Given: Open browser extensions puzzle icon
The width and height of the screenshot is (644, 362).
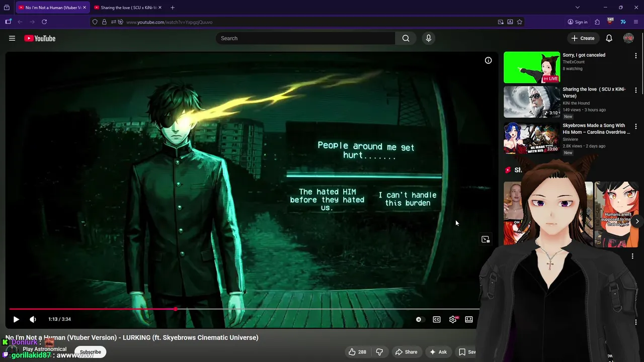Looking at the screenshot, I should pyautogui.click(x=597, y=22).
